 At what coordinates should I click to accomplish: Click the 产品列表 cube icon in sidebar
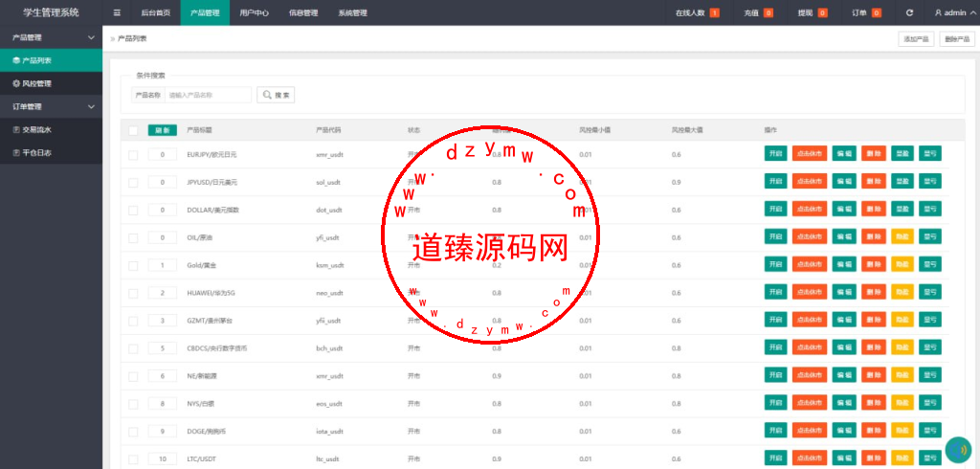point(16,60)
